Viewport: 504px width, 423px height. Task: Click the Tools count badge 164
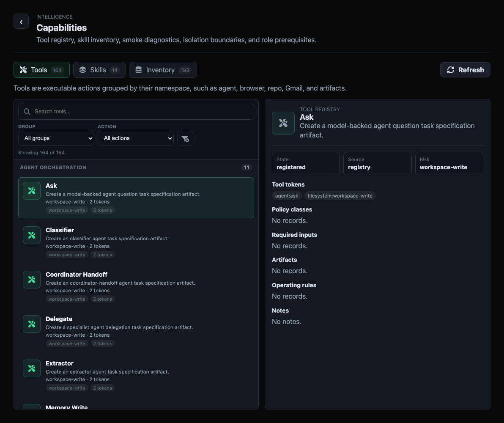(57, 70)
